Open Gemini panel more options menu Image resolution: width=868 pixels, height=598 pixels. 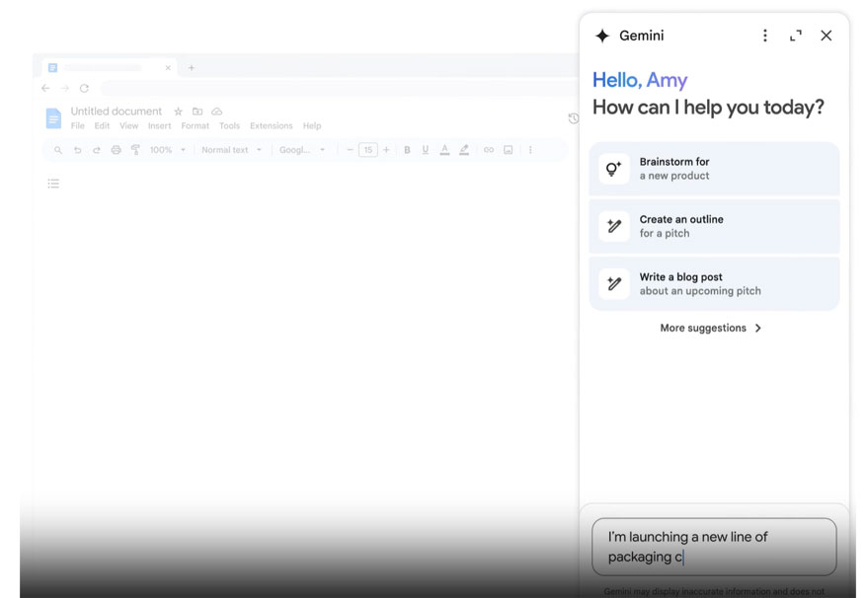pyautogui.click(x=764, y=36)
